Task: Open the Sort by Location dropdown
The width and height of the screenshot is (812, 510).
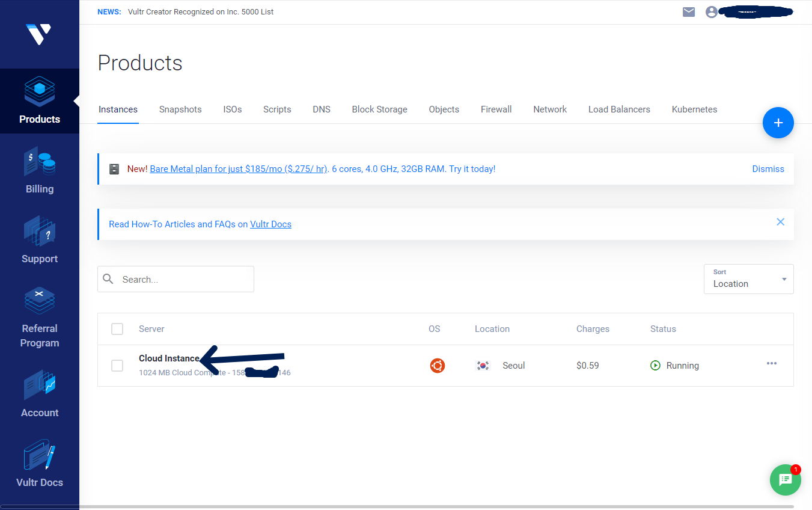Action: click(x=748, y=279)
